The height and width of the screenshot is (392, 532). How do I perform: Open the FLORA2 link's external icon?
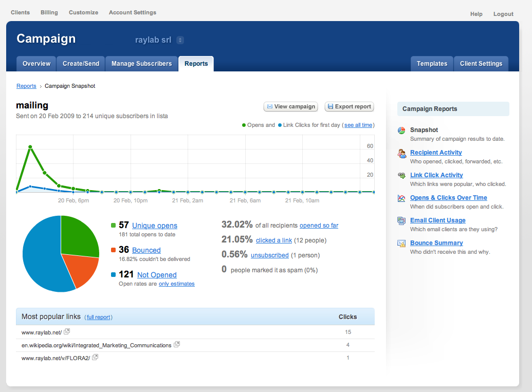point(95,358)
